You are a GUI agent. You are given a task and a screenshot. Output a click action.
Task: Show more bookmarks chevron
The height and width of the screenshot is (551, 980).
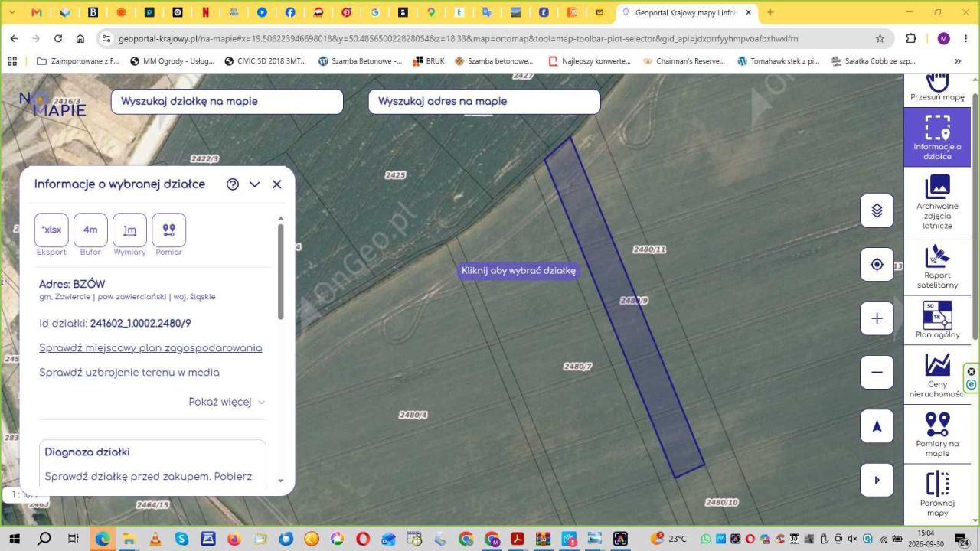tap(958, 61)
